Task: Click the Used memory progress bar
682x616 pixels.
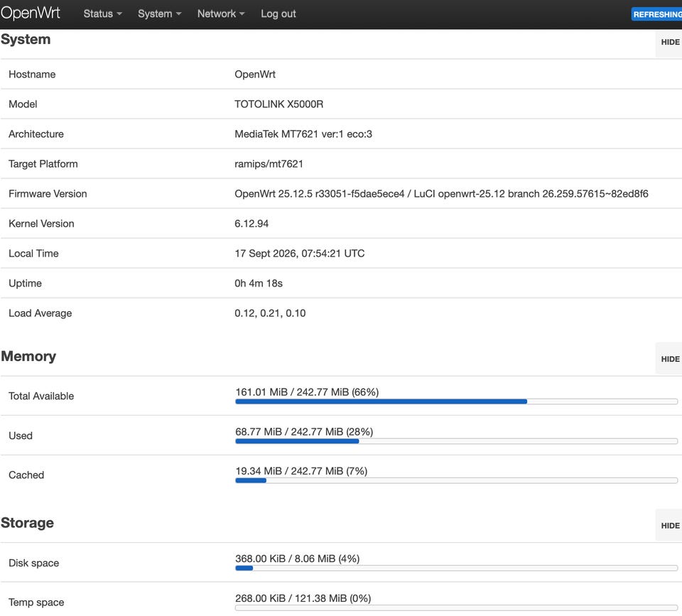Action: click(456, 441)
